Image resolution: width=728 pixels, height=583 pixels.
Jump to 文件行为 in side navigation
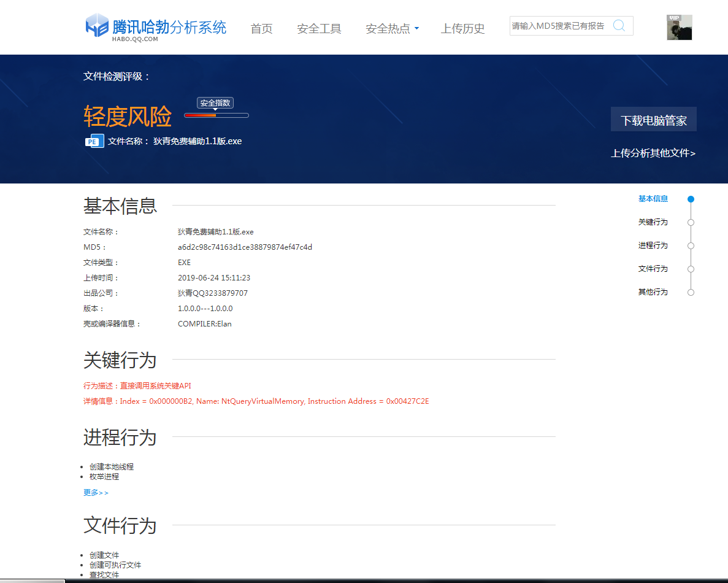[653, 269]
